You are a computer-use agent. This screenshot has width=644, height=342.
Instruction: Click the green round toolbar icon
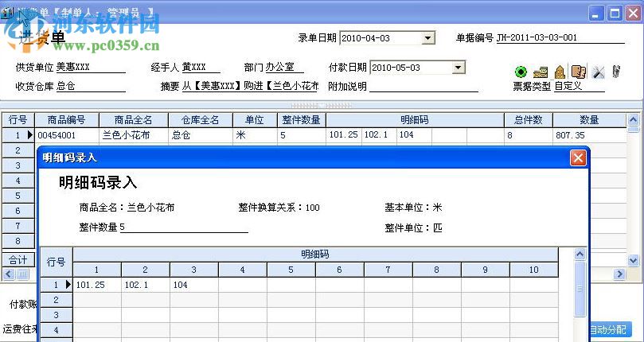521,72
